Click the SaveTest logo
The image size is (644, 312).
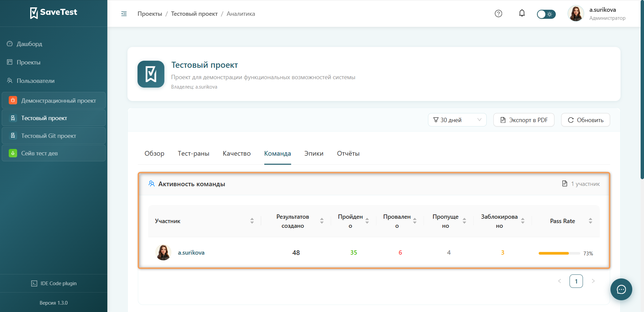(x=54, y=13)
